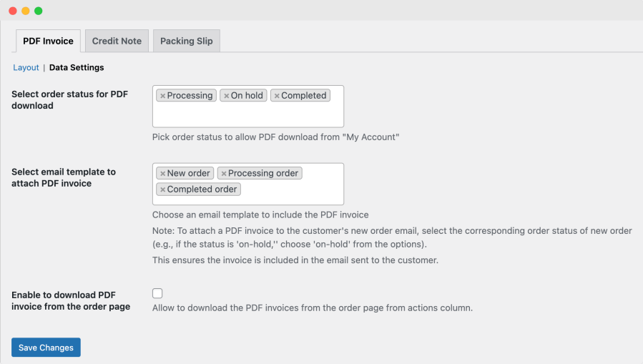This screenshot has width=643, height=364.
Task: Remove the Completed order email tag
Action: point(163,190)
